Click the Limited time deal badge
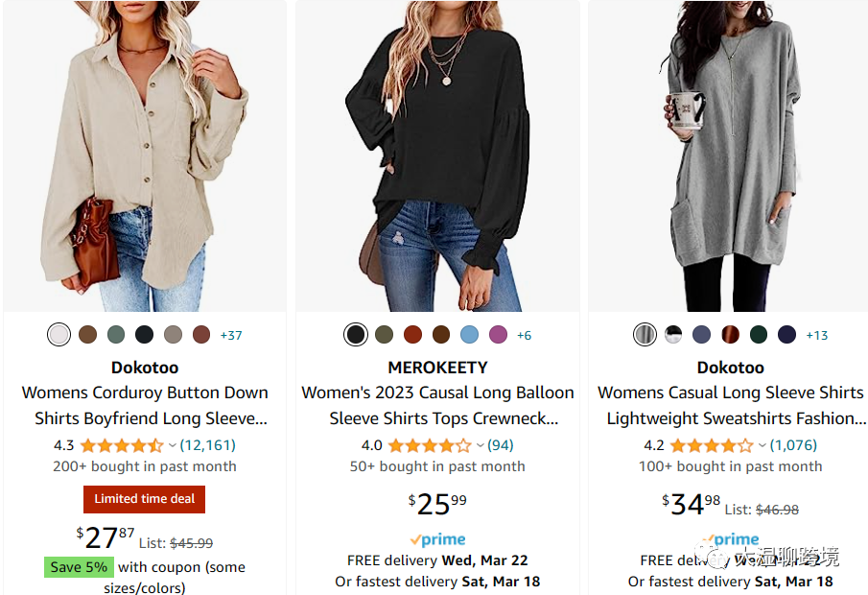The width and height of the screenshot is (868, 595). pyautogui.click(x=144, y=499)
